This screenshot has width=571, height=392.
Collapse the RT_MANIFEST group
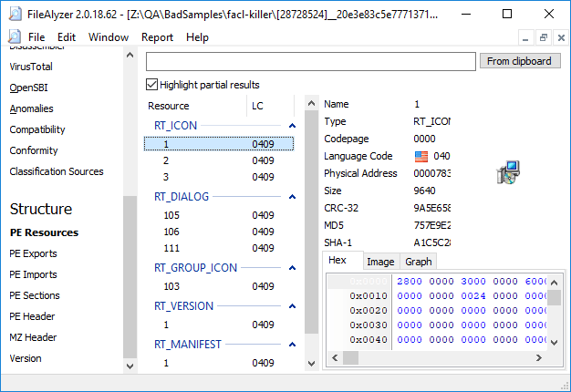(292, 345)
